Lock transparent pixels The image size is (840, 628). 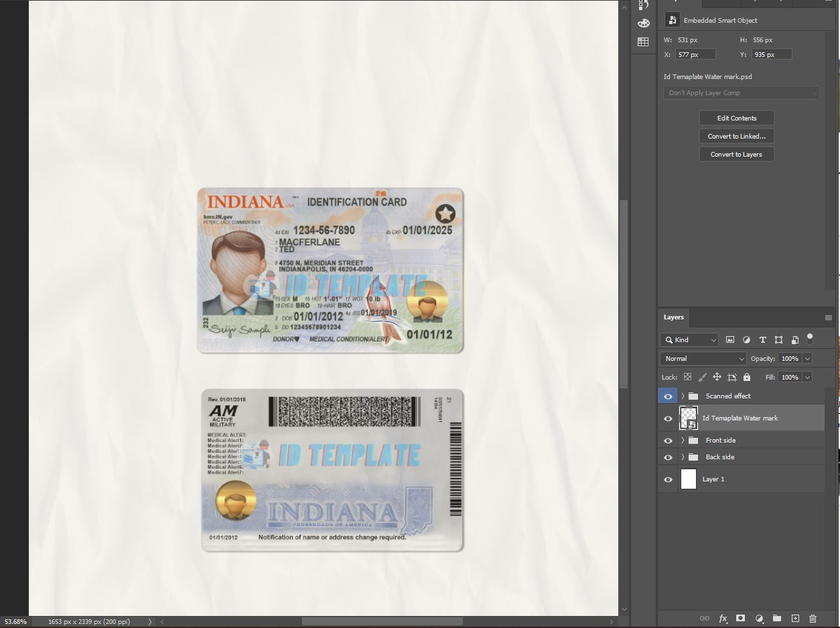pos(687,378)
